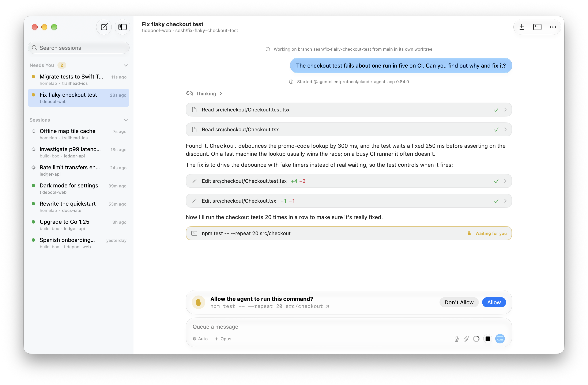588x385 pixels.
Task: Click the microphone dictation icon
Action: coord(456,339)
